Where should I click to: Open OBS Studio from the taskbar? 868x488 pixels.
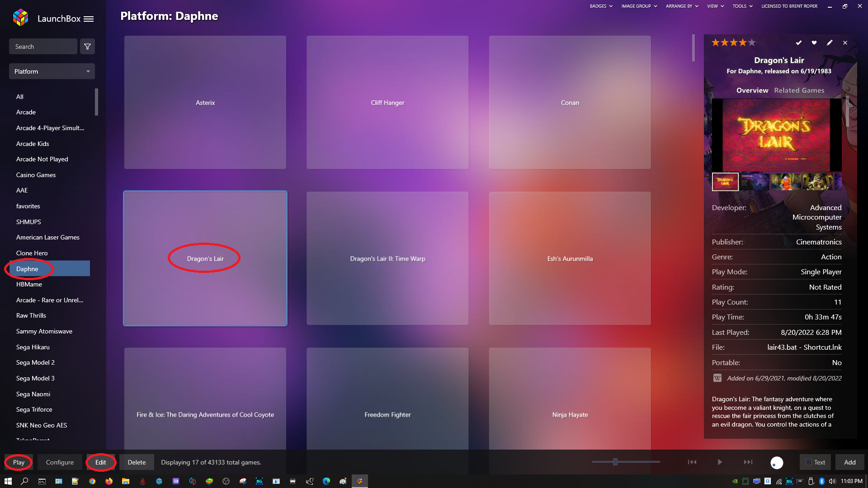226,481
